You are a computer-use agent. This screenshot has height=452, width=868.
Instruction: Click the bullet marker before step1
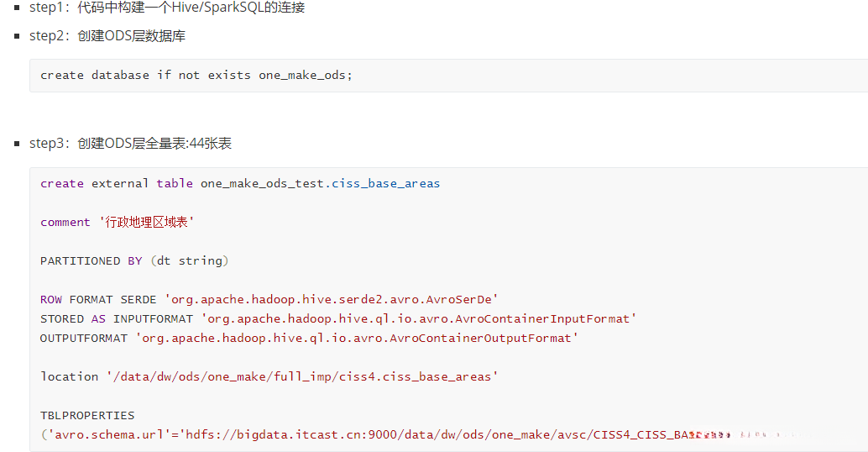(17, 8)
